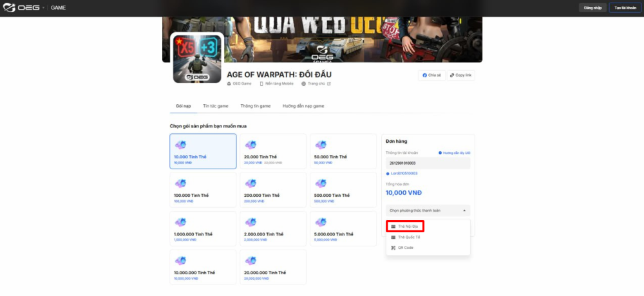Open the Thông tin game tab
The height and width of the screenshot is (296, 644).
tap(255, 106)
